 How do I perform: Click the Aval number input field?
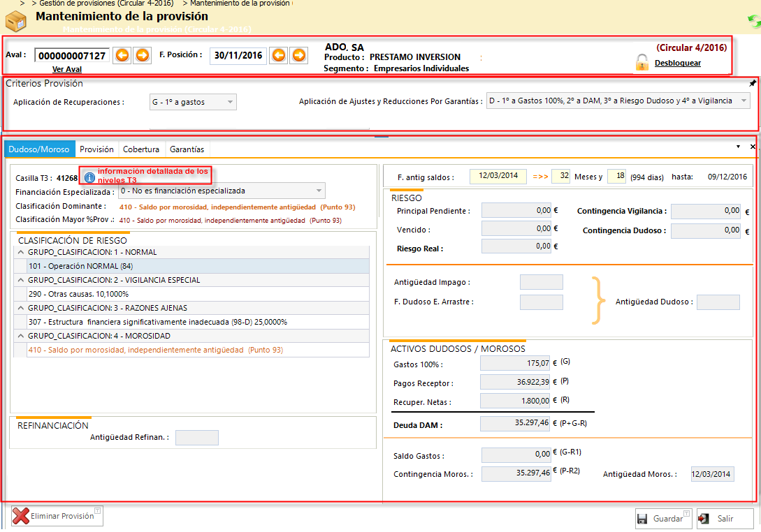(72, 55)
